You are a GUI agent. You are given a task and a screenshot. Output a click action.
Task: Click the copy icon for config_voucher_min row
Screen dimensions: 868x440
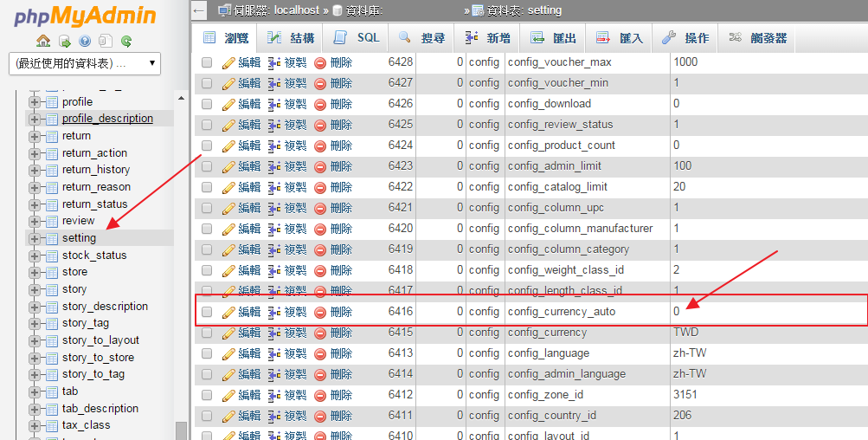coord(274,84)
